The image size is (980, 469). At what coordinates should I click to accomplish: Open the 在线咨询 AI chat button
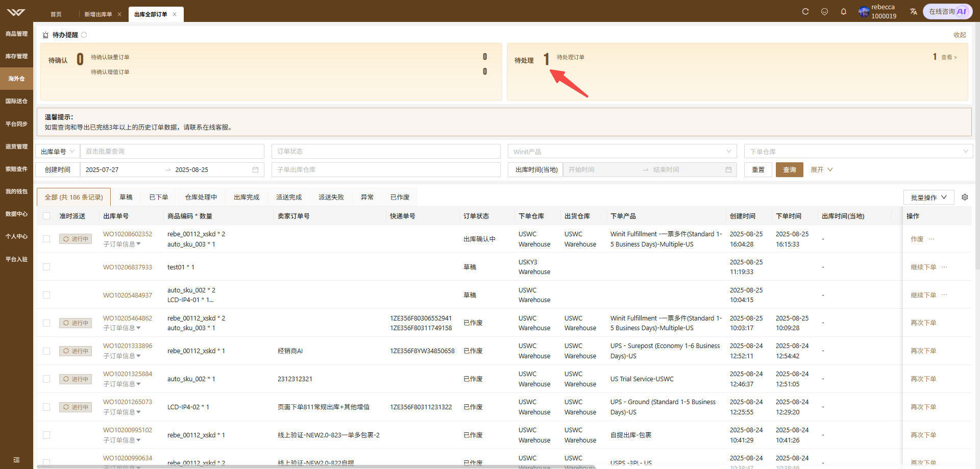coord(947,11)
